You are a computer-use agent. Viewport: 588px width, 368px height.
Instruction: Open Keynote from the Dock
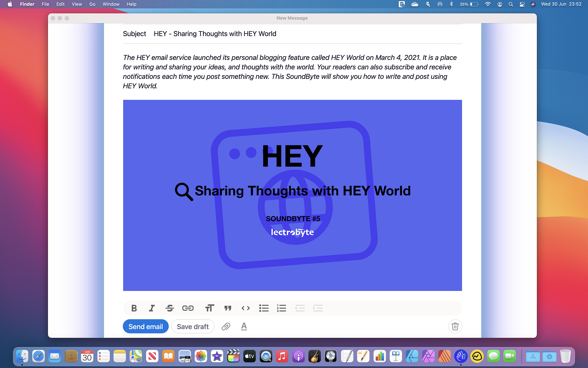pos(396,356)
